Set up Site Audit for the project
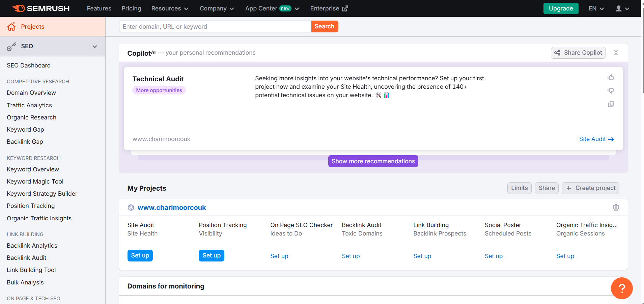Image resolution: width=644 pixels, height=304 pixels. pyautogui.click(x=140, y=255)
